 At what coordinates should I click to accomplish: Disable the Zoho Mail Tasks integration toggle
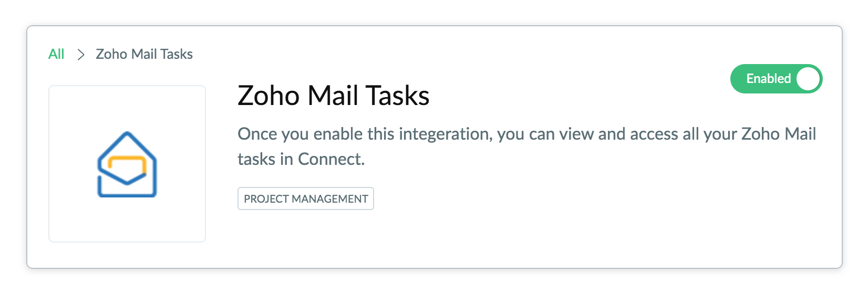click(x=776, y=79)
